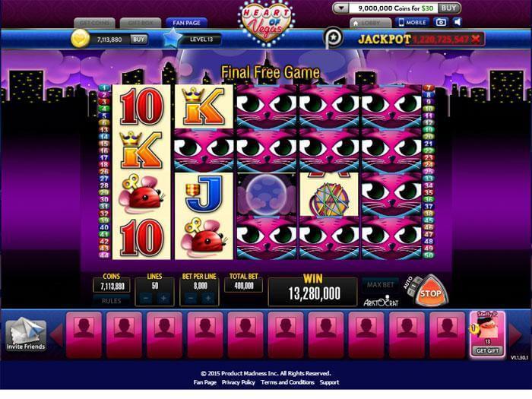The height and width of the screenshot is (399, 532).
Task: Take a screenshot with the camera icon
Action: click(x=441, y=22)
